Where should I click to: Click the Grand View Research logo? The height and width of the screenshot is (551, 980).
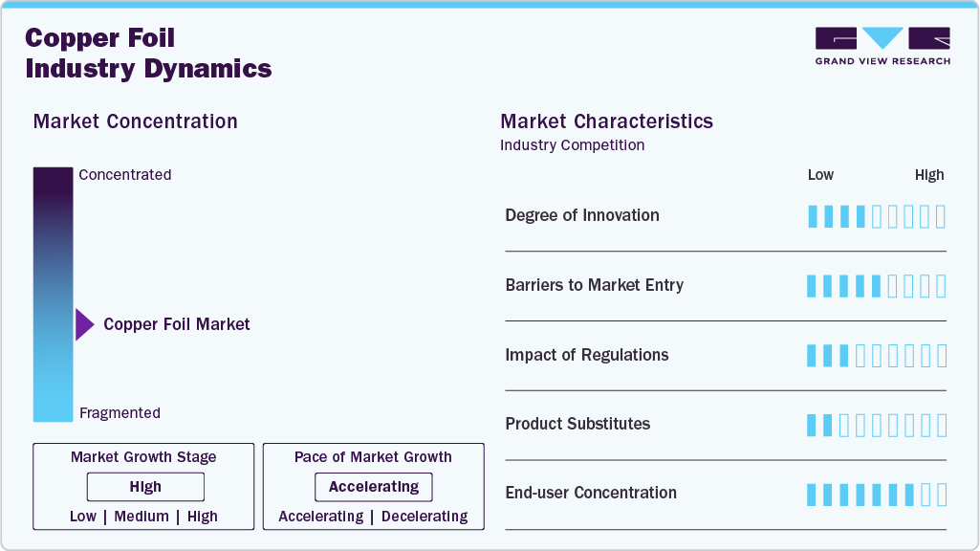coord(882,46)
